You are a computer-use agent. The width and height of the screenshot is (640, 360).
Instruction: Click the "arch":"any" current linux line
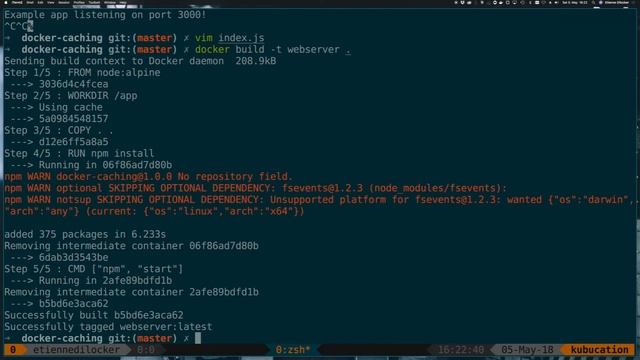(x=154, y=211)
